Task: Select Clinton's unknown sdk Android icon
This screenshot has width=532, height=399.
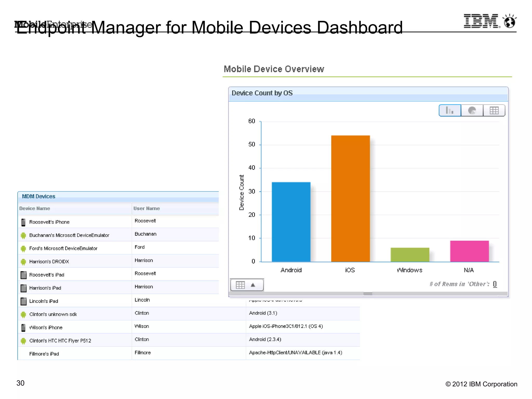Action: 23,315
